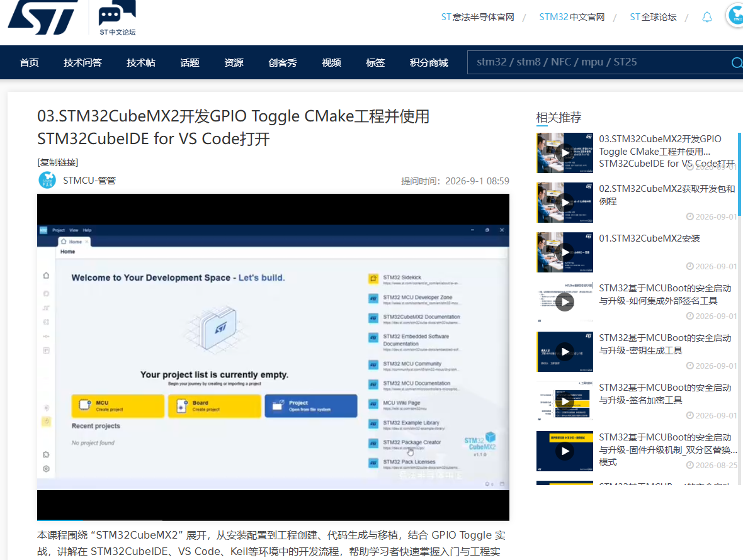This screenshot has height=560, width=743.
Task: Play the 02.STM32CubeMX2 video thumbnail
Action: click(564, 203)
